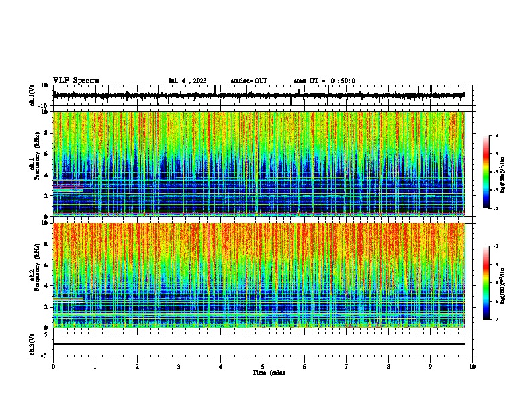The height and width of the screenshot is (411, 532).
Task: Click the 'VLF Spectra' plot title
Action: [76, 81]
